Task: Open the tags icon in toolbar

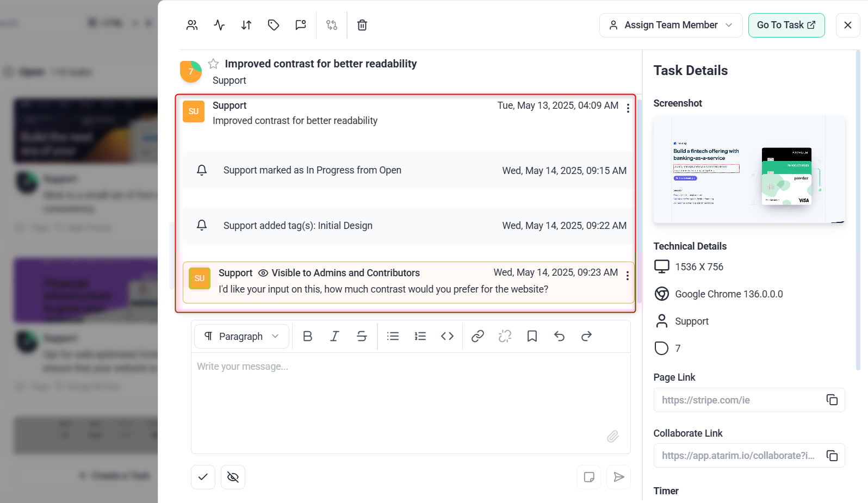Action: click(x=274, y=25)
